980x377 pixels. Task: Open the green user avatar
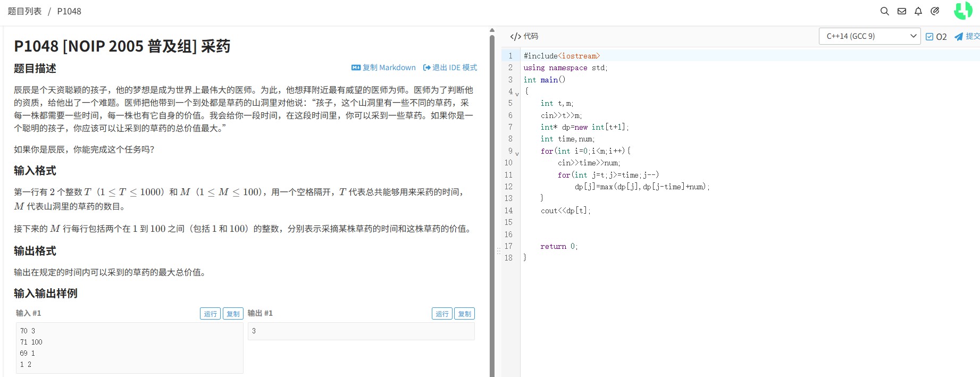pos(963,11)
